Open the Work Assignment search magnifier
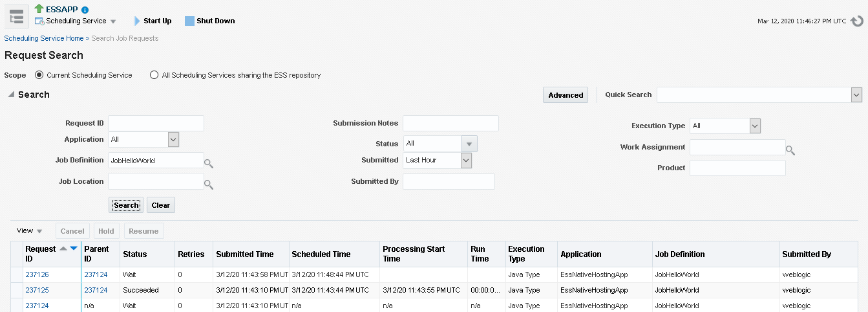Screen dimensions: 868x312 [790, 151]
